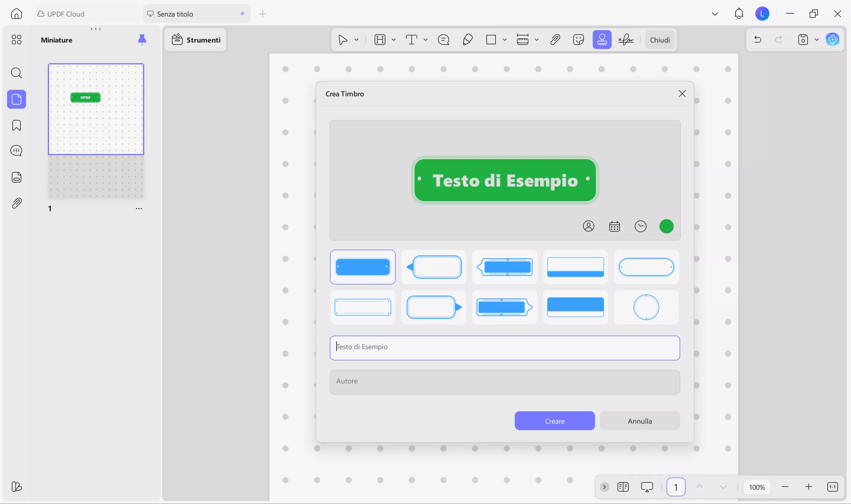The width and height of the screenshot is (851, 504).
Task: Open the save options dropdown arrow
Action: pos(817,39)
